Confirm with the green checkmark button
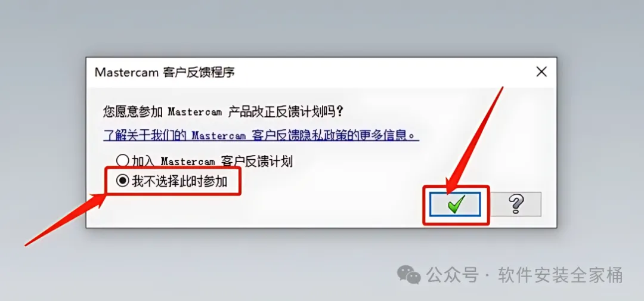Screen dimensions: 644x301 click(x=456, y=204)
